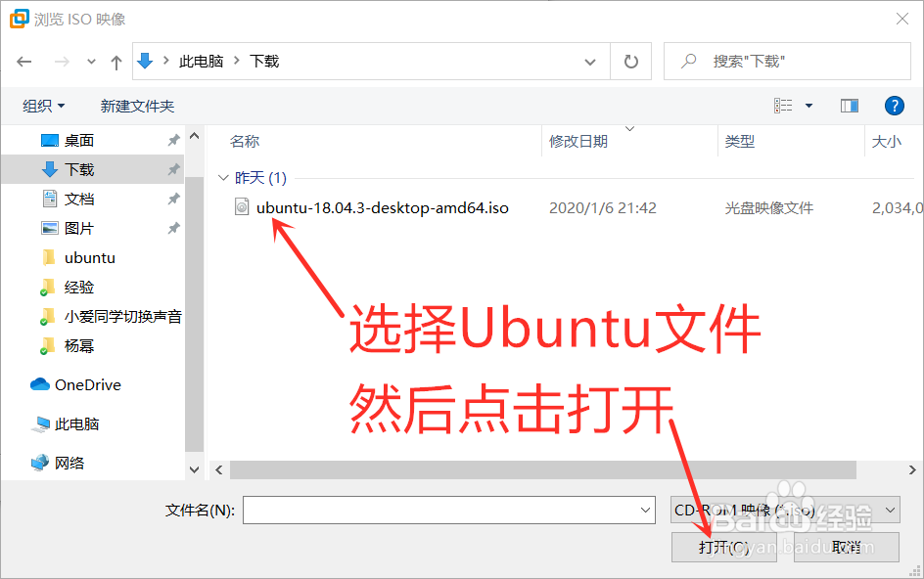
Task: Open the 杨幂 folder in navigation pane
Action: coord(79,346)
